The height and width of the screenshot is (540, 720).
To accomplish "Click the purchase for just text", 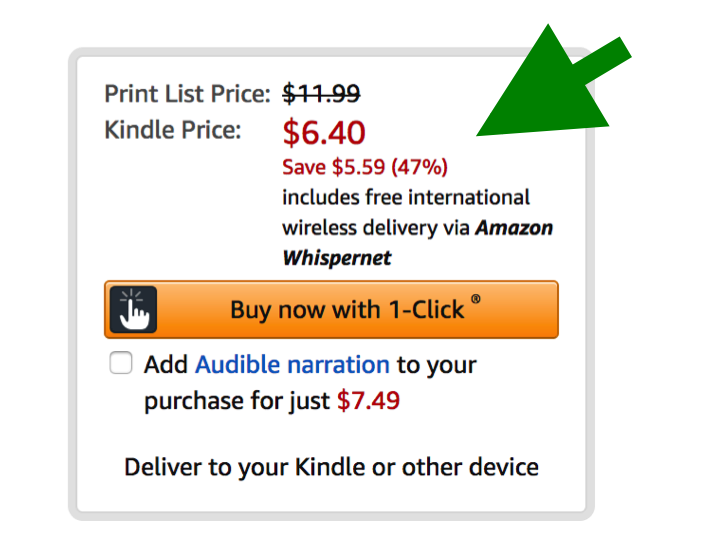I will tap(237, 401).
